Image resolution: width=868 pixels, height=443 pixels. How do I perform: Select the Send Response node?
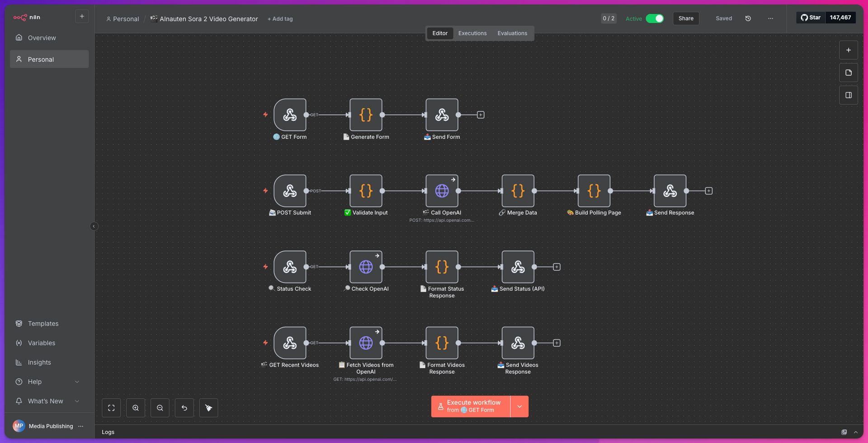pos(670,191)
